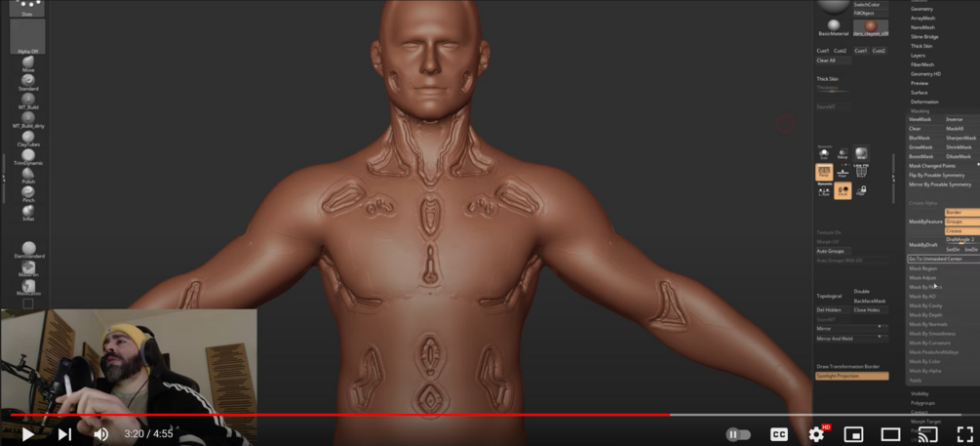
Task: Adjust the DraftAngle slider
Action: (961, 239)
